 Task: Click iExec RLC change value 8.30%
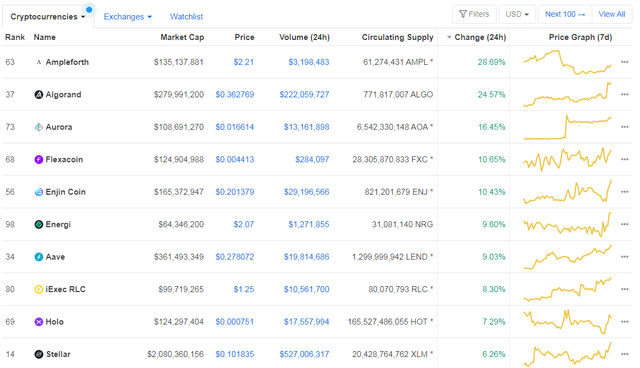(494, 289)
